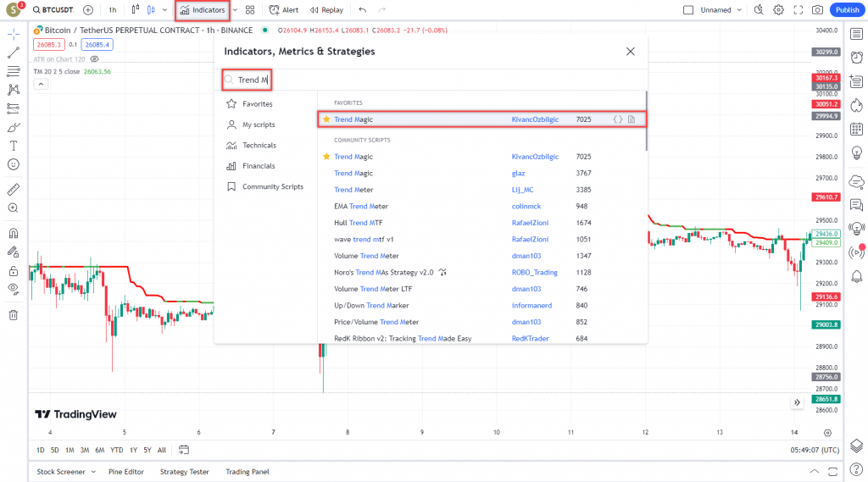Viewport: 868px width, 482px height.
Task: Expand the Indicators templates dropdown arrow
Action: (x=236, y=10)
